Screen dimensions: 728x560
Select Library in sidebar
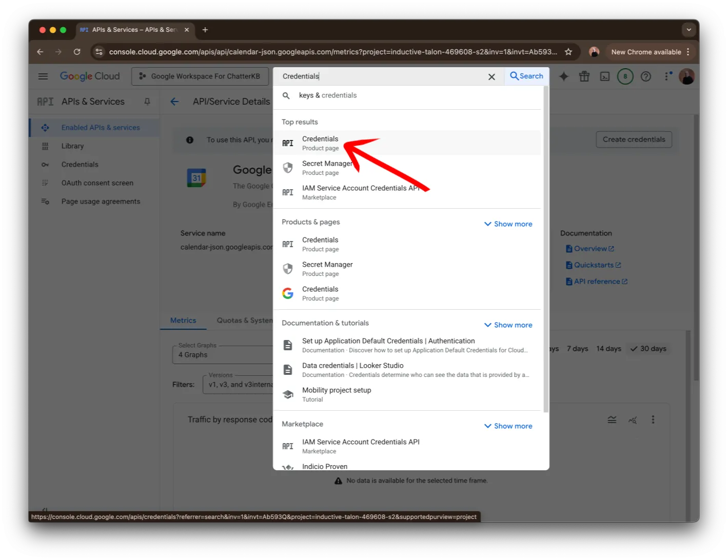(x=94, y=146)
